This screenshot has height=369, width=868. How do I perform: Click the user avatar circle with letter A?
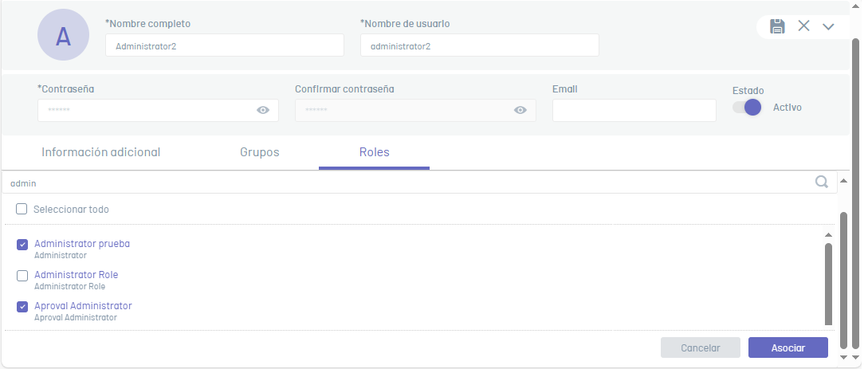click(x=63, y=35)
